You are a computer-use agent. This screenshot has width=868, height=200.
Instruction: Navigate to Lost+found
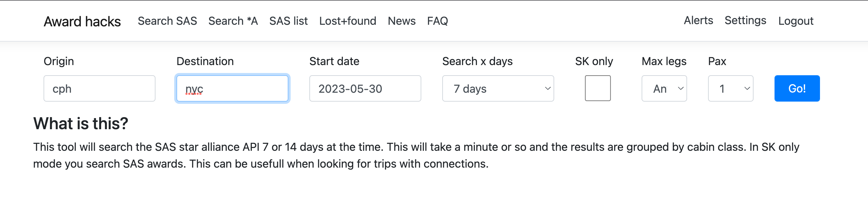(348, 21)
